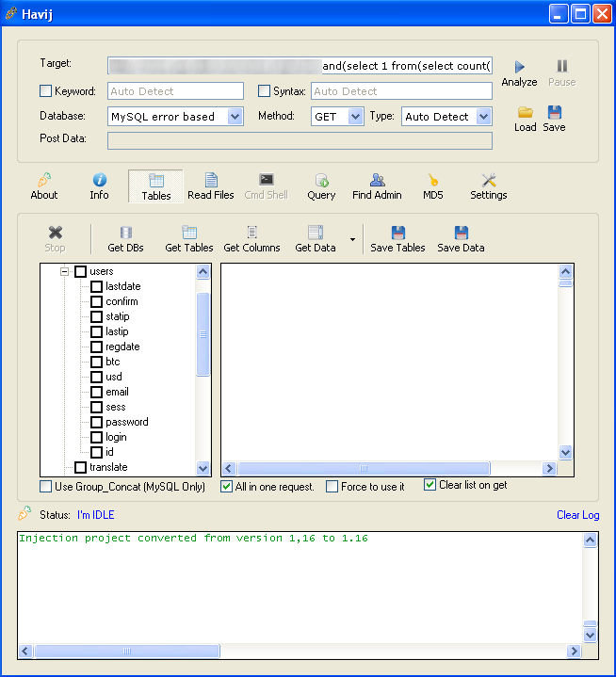Click tree list scroll down arrow
The image size is (616, 677).
pos(203,468)
